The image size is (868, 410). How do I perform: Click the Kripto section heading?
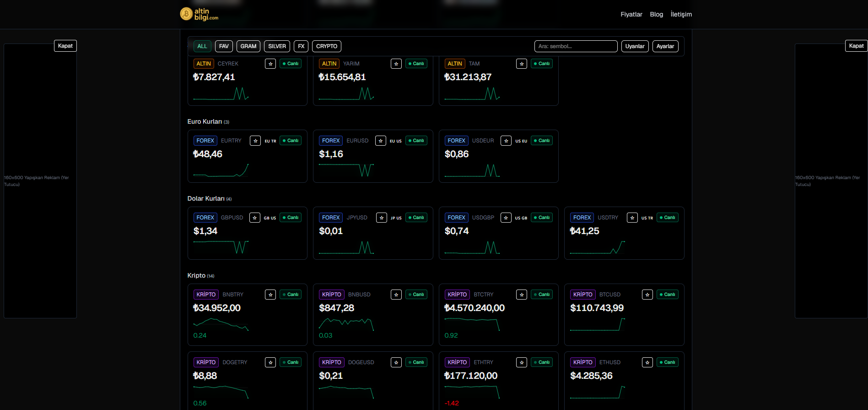(x=196, y=275)
